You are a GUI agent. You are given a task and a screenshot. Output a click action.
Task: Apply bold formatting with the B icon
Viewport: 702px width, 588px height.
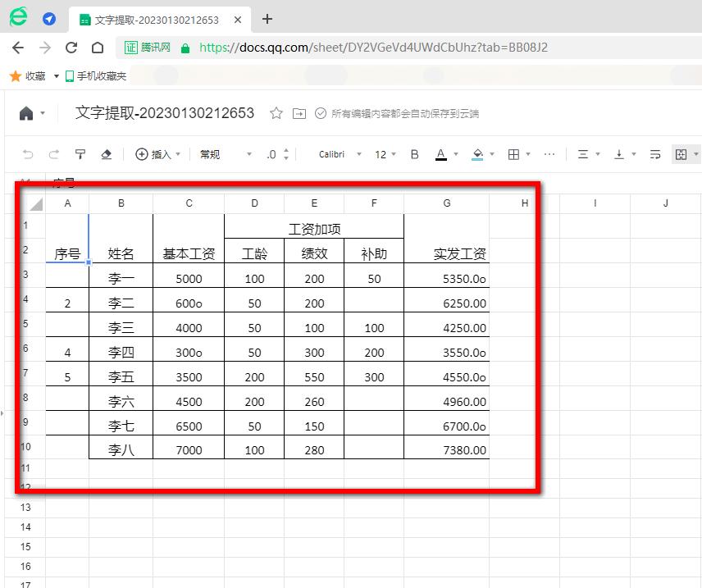(x=413, y=154)
